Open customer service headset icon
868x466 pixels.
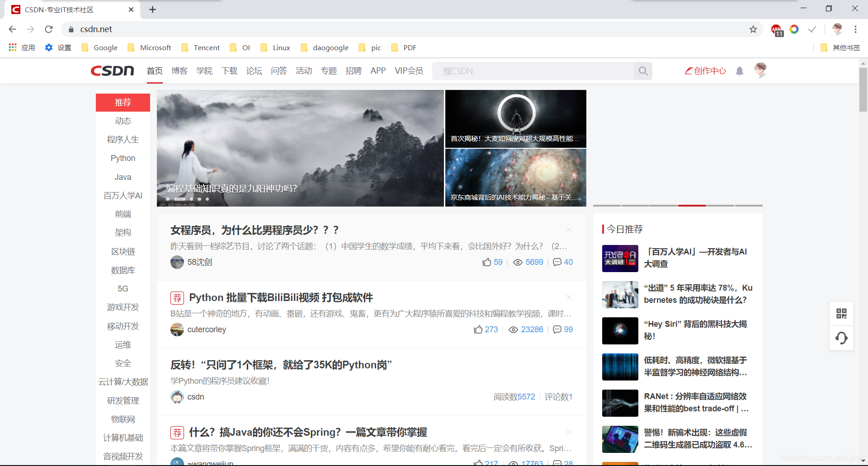[841, 338]
